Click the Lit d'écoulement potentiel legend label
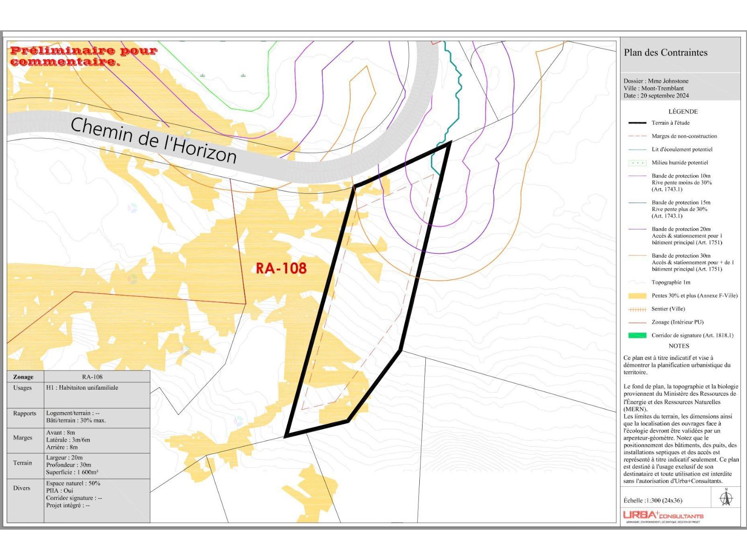The image size is (747, 560). click(682, 149)
